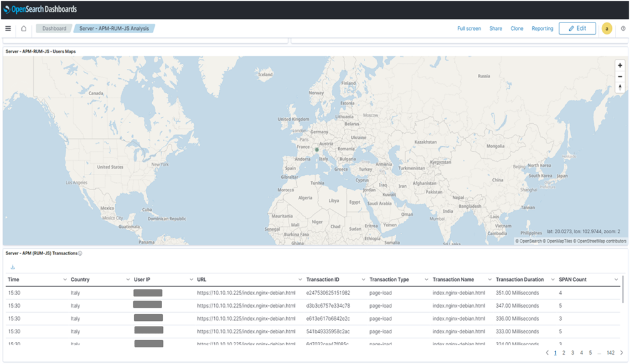Image resolution: width=630 pixels, height=364 pixels.
Task: Expand the Time column sort dropdown
Action: click(x=65, y=280)
